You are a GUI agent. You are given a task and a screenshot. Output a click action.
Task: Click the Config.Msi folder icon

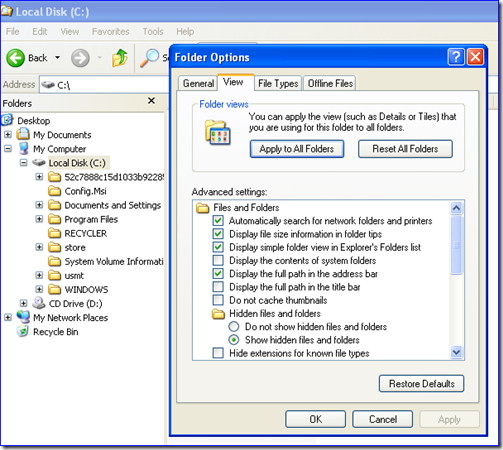pyautogui.click(x=54, y=191)
